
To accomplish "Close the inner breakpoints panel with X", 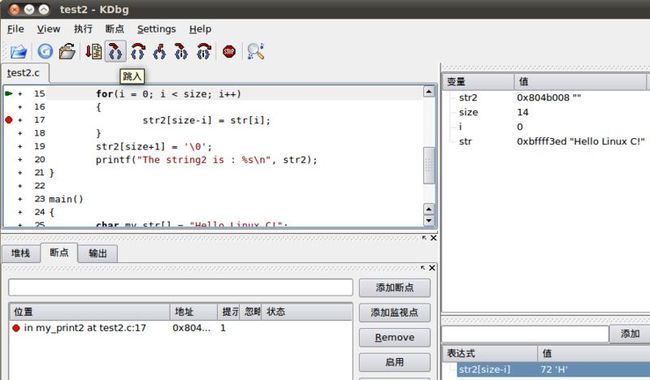I will point(432,268).
